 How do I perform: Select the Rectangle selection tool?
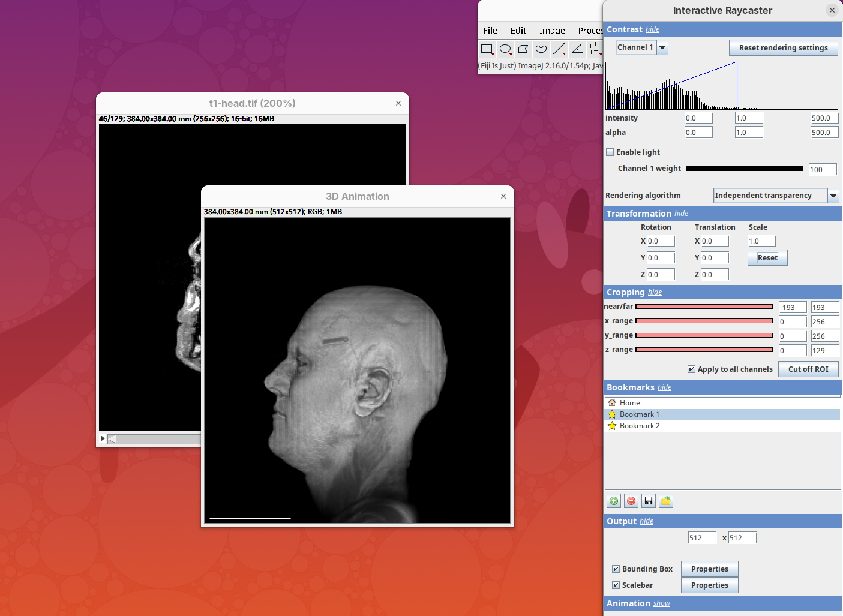point(487,49)
